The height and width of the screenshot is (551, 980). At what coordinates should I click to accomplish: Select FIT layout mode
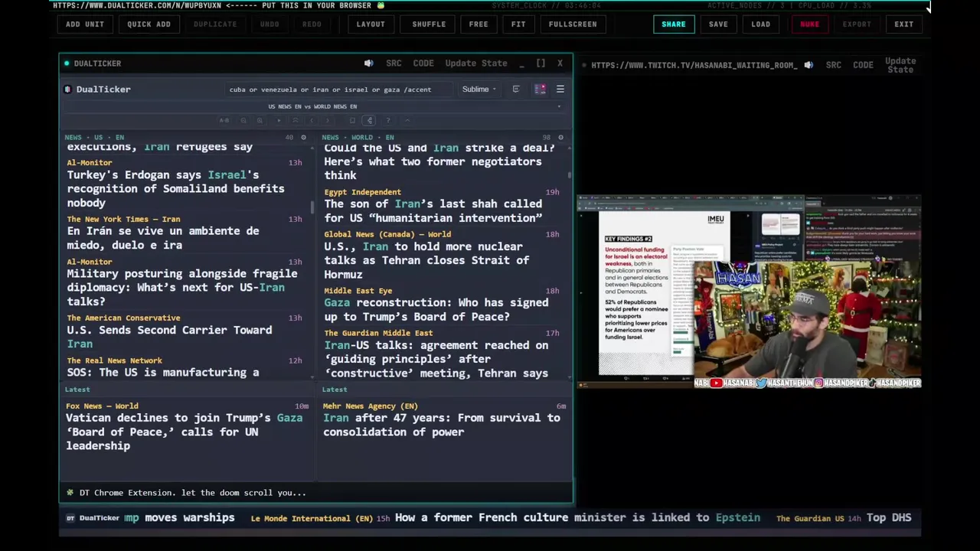click(518, 24)
